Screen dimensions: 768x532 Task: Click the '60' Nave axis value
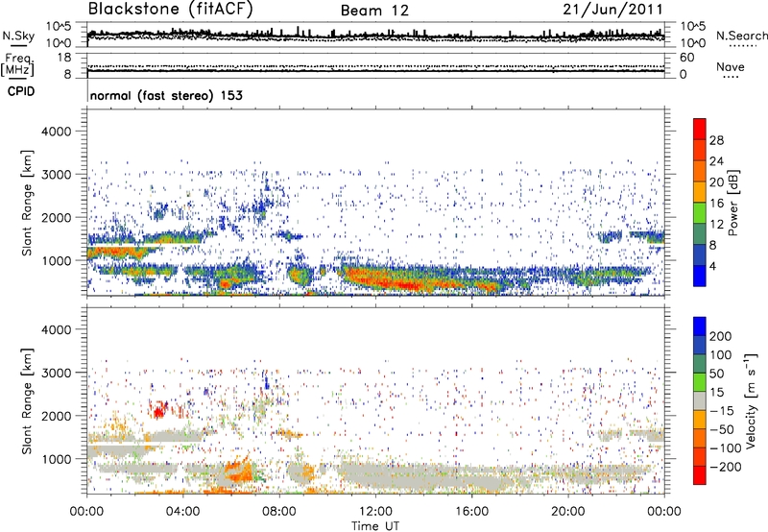click(x=686, y=58)
